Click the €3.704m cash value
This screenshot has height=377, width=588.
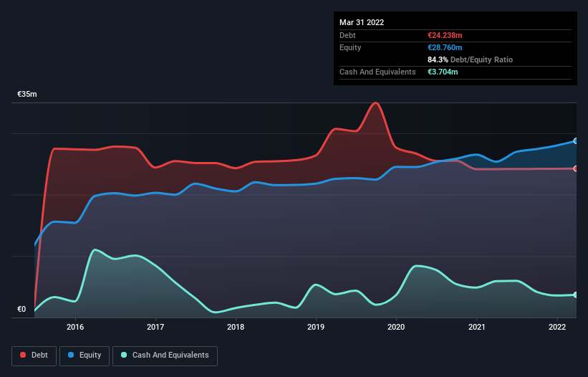(x=443, y=72)
